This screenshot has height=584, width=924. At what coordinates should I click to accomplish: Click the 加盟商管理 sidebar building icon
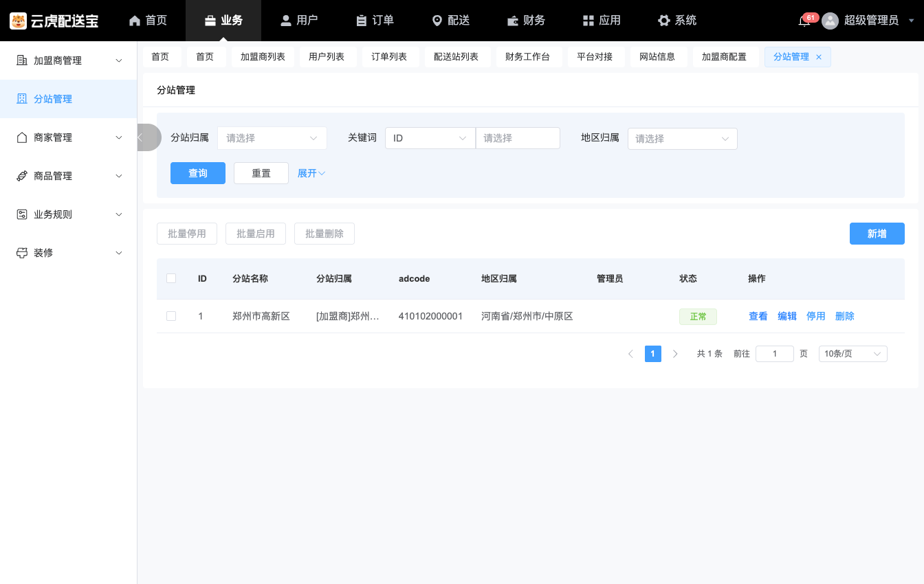pos(21,60)
